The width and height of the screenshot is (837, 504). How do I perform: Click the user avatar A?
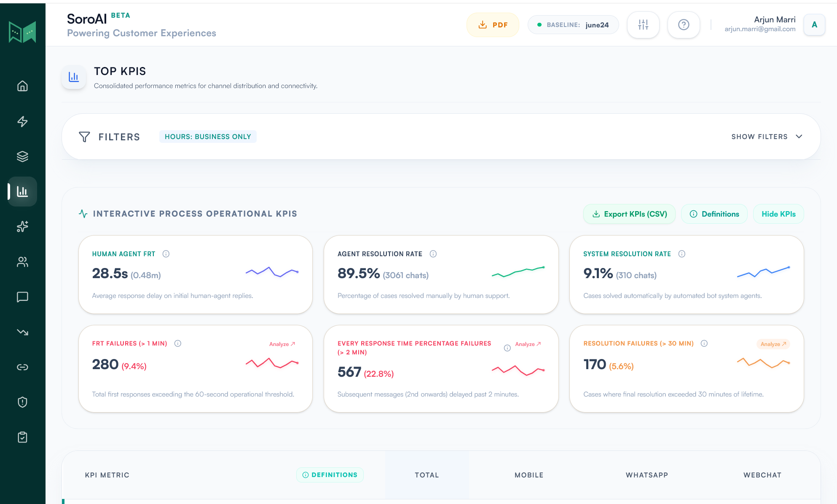814,25
